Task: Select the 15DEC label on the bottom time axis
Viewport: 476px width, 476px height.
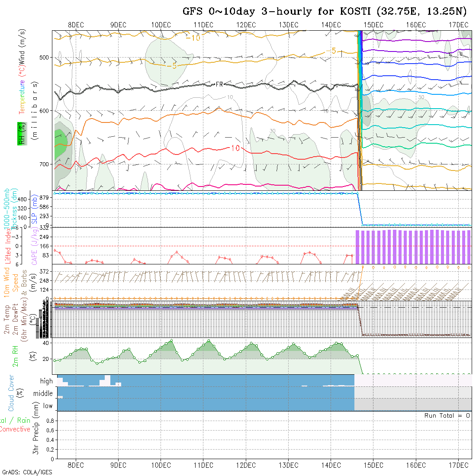Action: (373, 465)
